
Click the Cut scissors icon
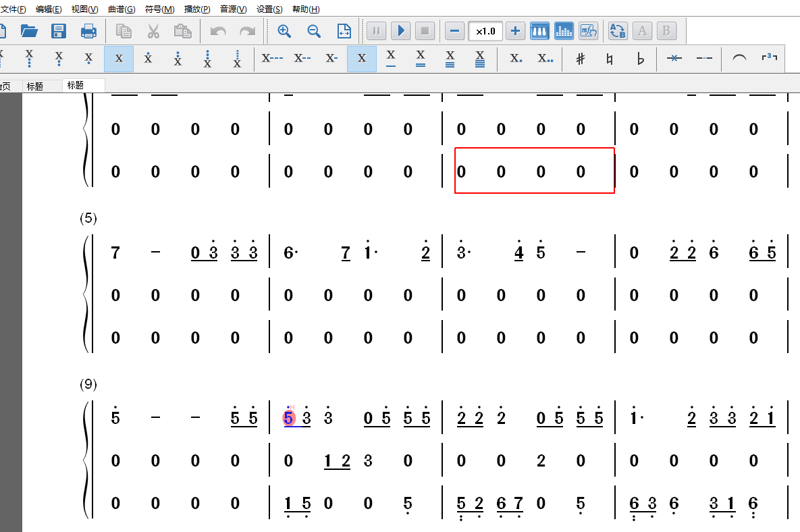click(x=153, y=31)
